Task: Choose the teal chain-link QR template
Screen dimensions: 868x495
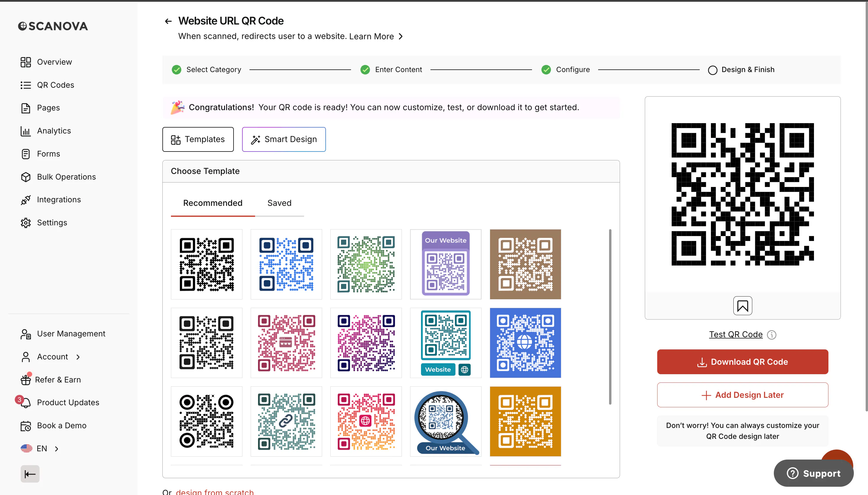Action: 286,421
